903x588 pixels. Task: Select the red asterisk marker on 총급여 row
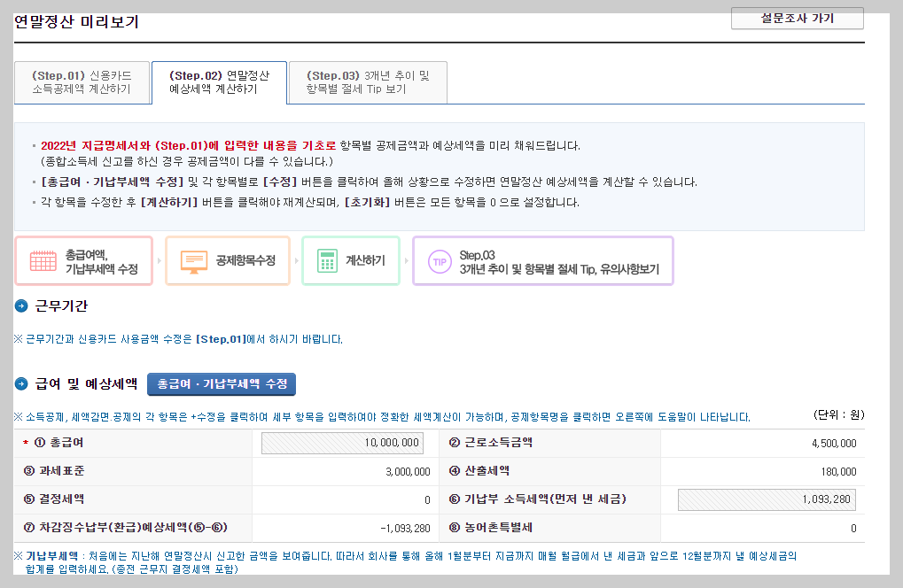pos(25,441)
